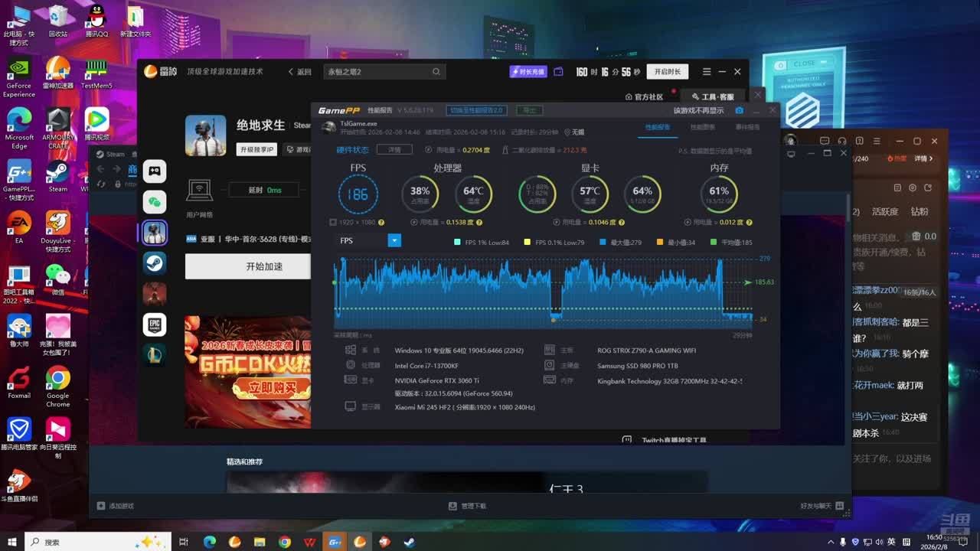Open 官方社区 in Leigod

coord(644,97)
